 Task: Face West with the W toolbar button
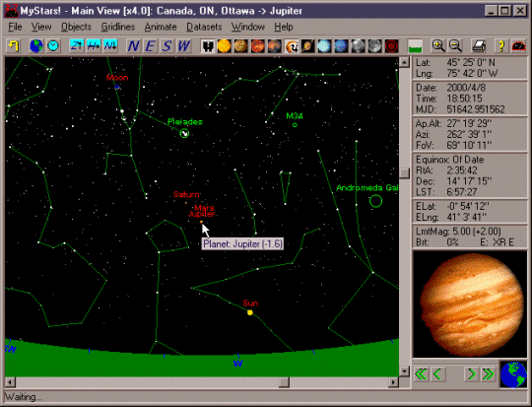[184, 46]
